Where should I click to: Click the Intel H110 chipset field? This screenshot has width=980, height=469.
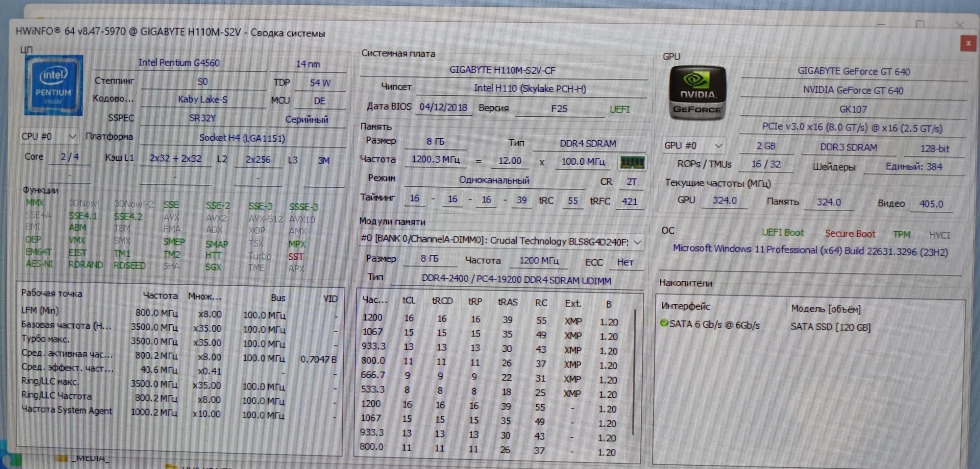pos(530,89)
